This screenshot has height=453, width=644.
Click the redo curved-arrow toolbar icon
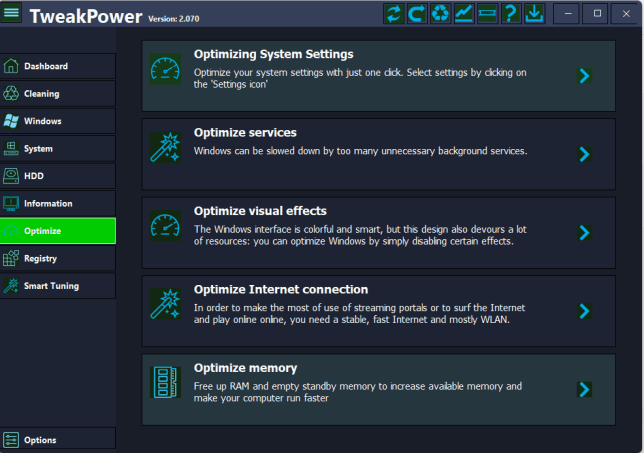pos(416,14)
